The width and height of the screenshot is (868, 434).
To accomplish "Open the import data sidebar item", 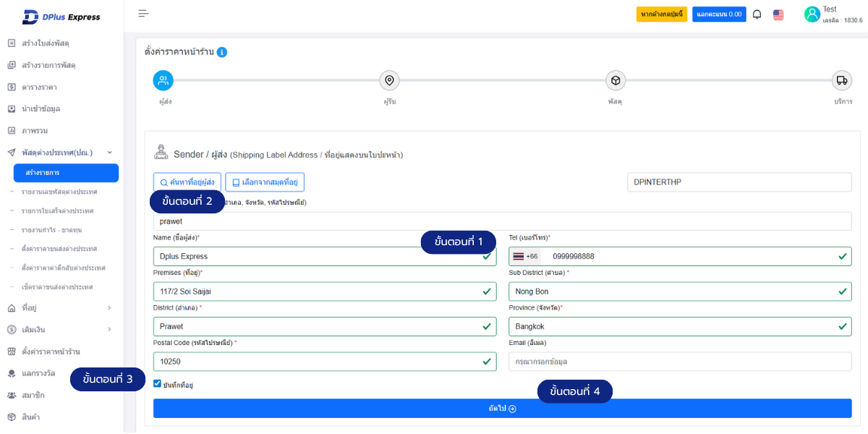I will [41, 109].
